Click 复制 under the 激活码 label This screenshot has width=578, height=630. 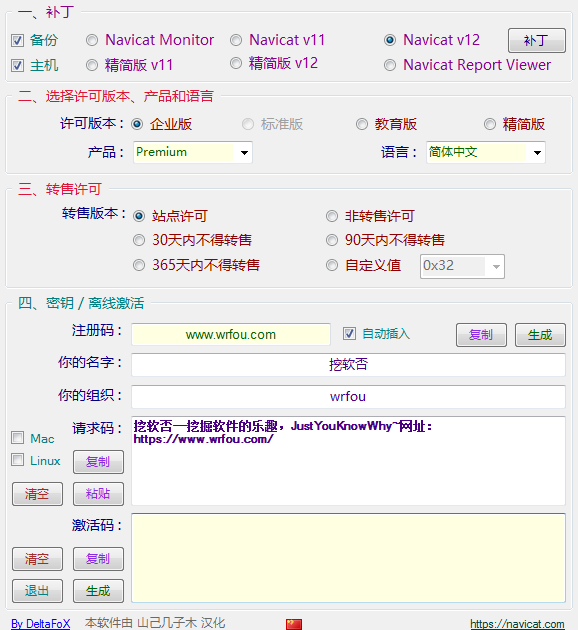[98, 559]
